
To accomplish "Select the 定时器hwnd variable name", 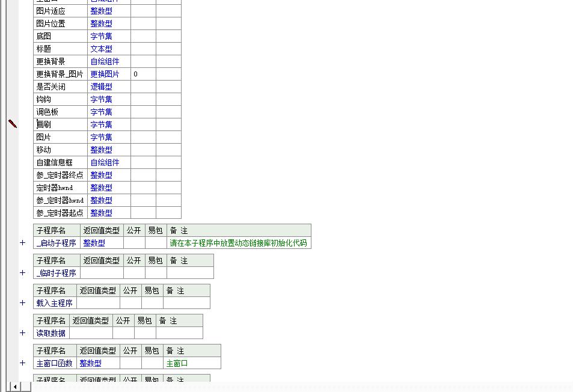I will [55, 188].
